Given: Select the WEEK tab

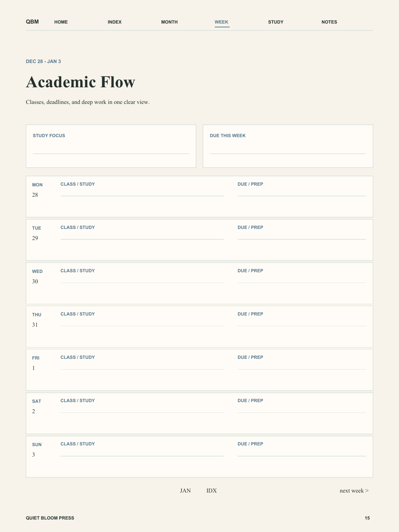Looking at the screenshot, I should pyautogui.click(x=221, y=22).
